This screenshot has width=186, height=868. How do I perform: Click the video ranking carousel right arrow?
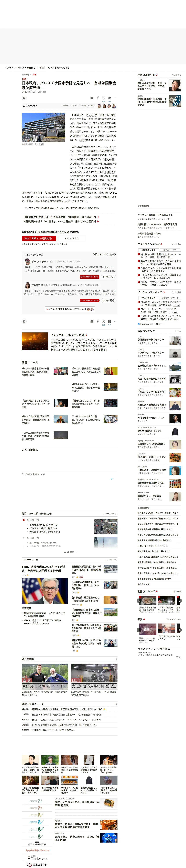(180, 601)
